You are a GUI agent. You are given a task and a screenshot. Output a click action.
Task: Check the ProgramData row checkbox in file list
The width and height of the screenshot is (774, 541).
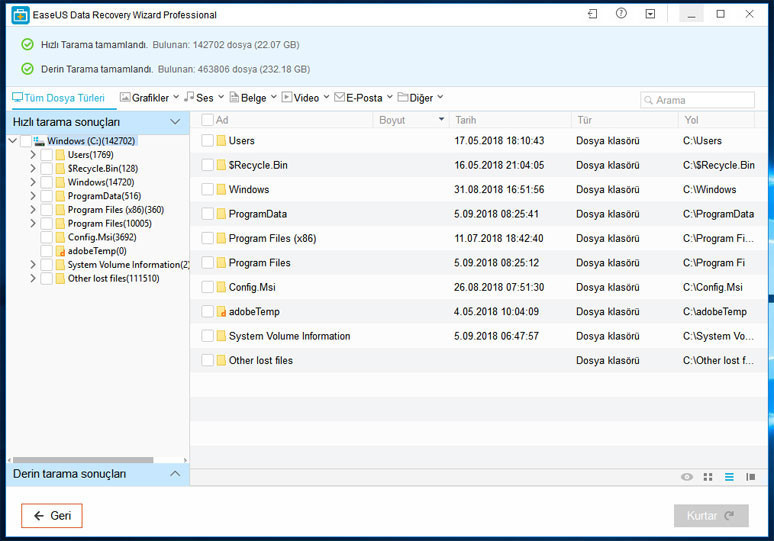click(207, 214)
